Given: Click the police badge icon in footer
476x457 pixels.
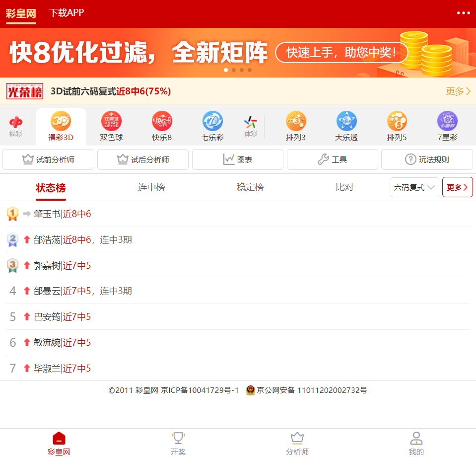Looking at the screenshot, I should pos(251,390).
